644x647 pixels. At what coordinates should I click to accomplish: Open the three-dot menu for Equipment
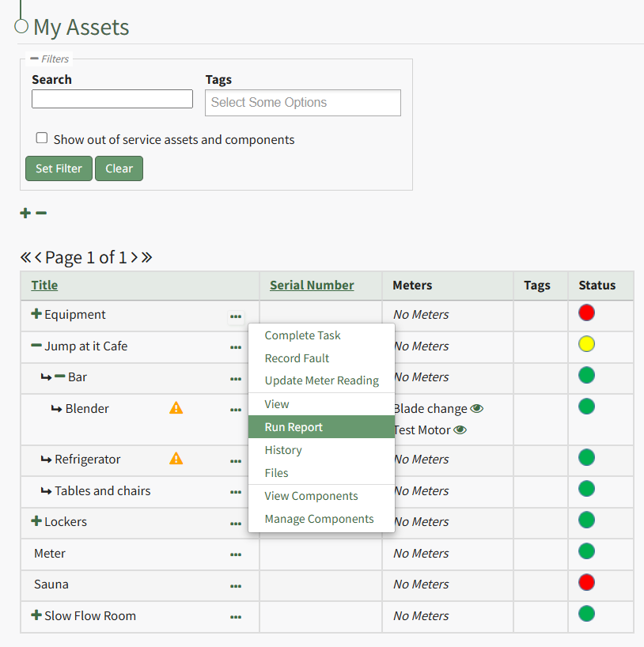pyautogui.click(x=236, y=316)
